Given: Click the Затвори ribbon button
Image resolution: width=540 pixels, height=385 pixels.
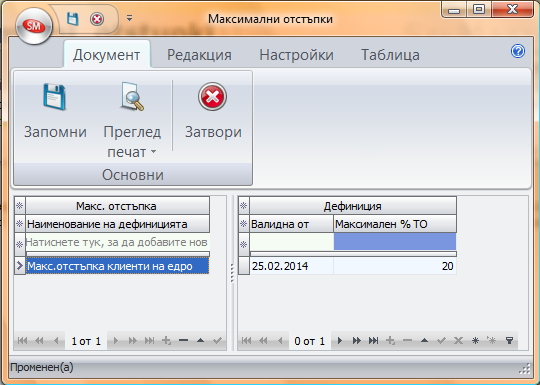Looking at the screenshot, I should point(213,112).
